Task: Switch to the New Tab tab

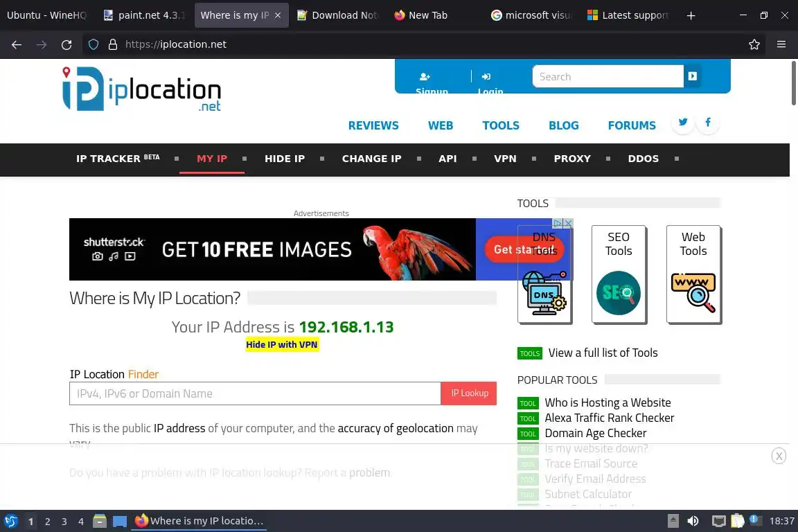Action: (436, 15)
